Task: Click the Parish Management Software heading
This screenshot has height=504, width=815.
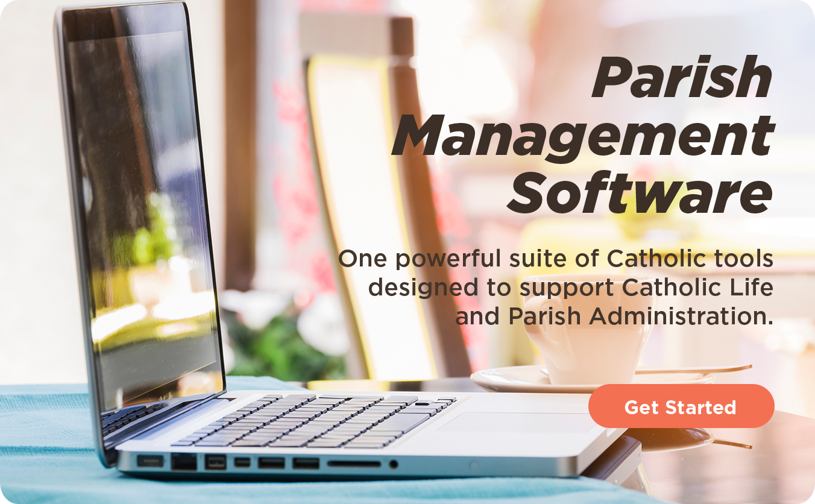Action: pos(582,136)
